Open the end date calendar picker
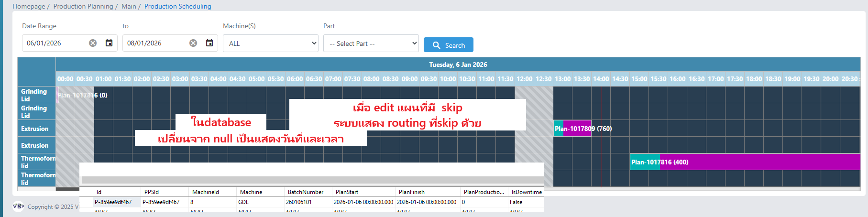The width and height of the screenshot is (868, 217). click(x=209, y=43)
